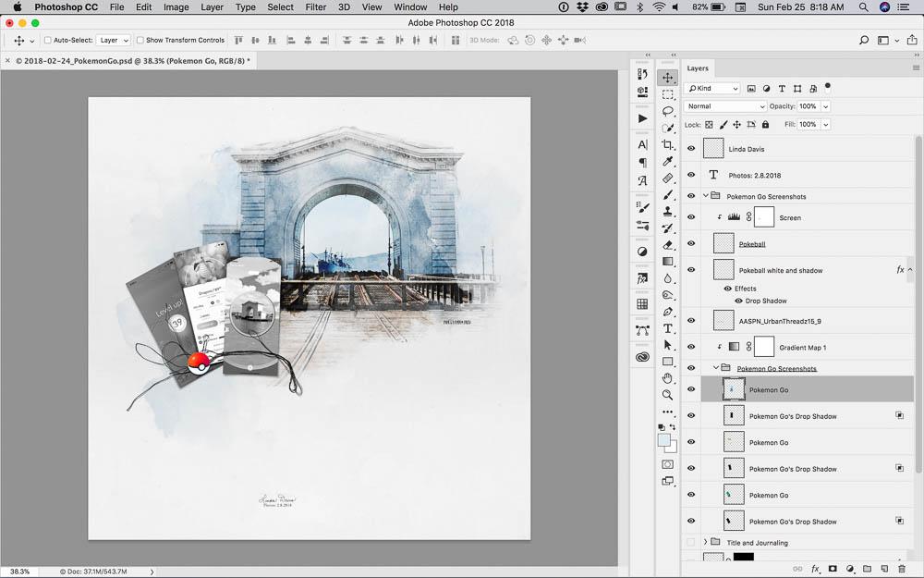This screenshot has height=578, width=924.
Task: Select the Rectangular Marquee tool
Action: [x=667, y=94]
